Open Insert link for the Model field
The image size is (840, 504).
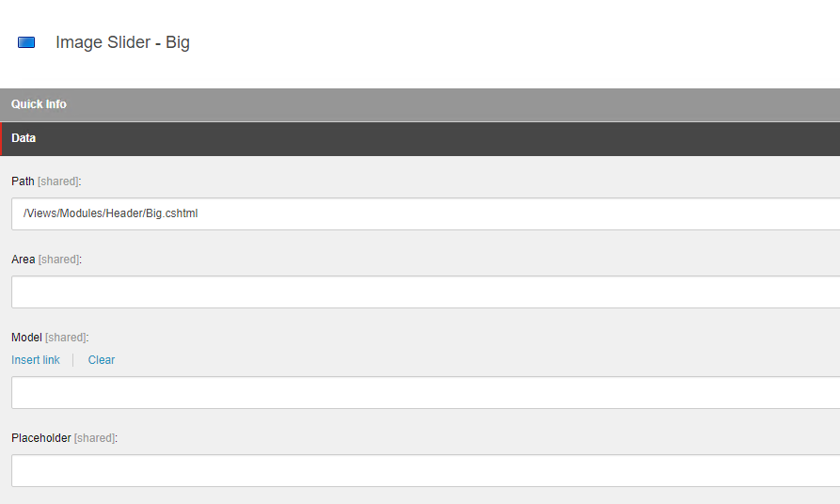[x=36, y=360]
